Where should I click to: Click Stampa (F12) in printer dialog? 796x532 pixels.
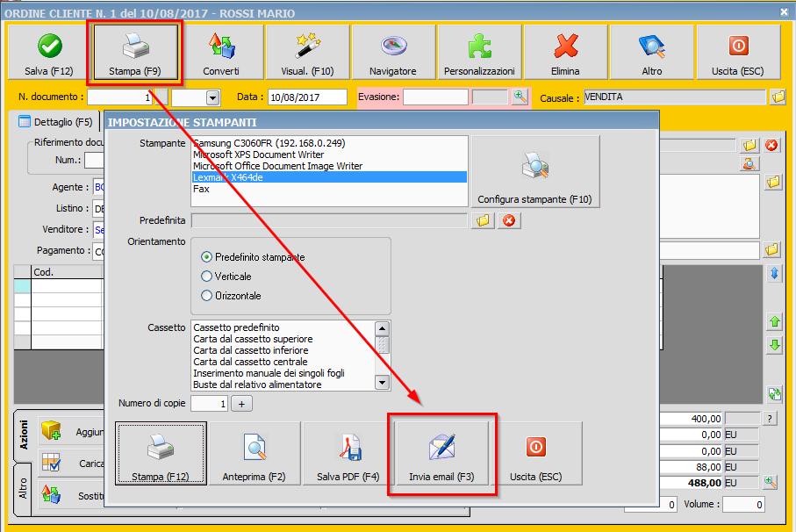pyautogui.click(x=161, y=453)
